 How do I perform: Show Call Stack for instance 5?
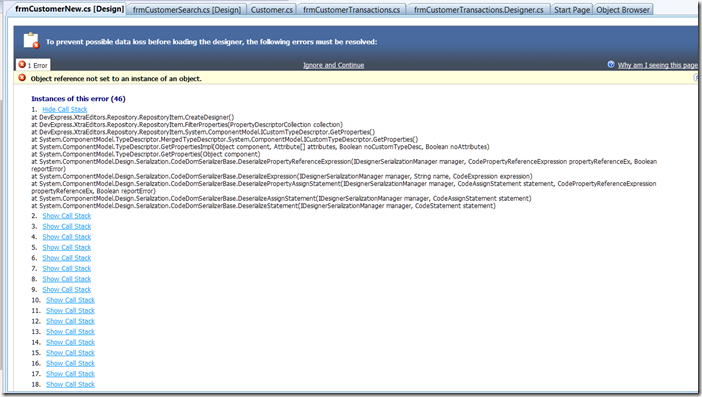pyautogui.click(x=67, y=248)
